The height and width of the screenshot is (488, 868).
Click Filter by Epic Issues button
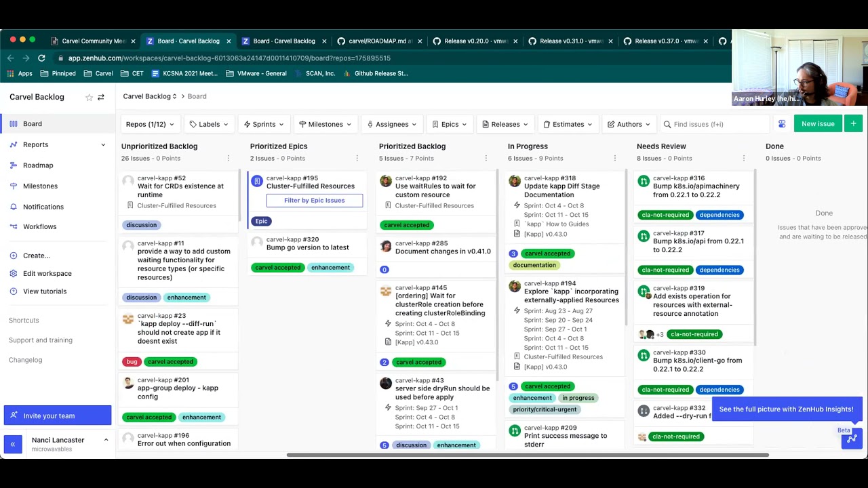tap(314, 201)
